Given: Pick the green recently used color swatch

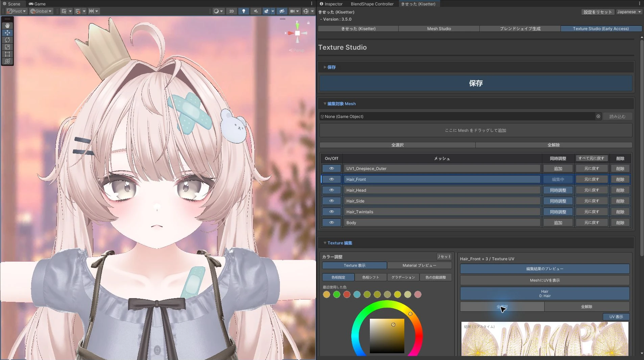Looking at the screenshot, I should [x=336, y=294].
